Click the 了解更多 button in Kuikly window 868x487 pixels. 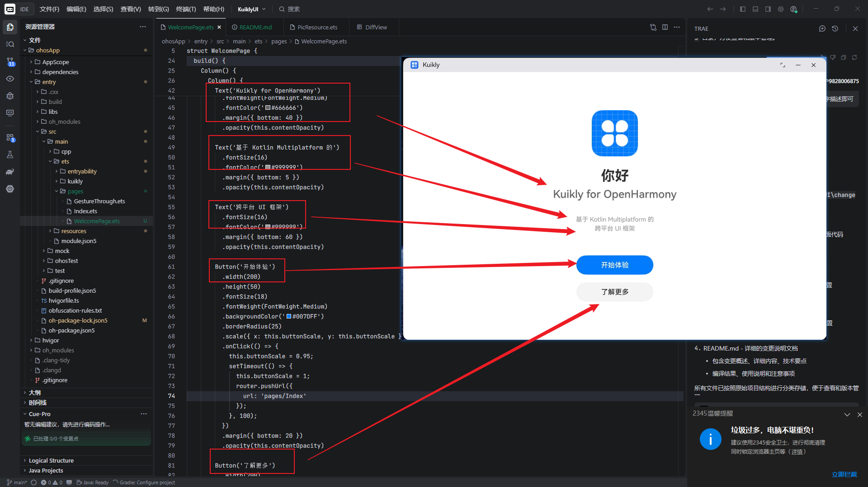(614, 292)
